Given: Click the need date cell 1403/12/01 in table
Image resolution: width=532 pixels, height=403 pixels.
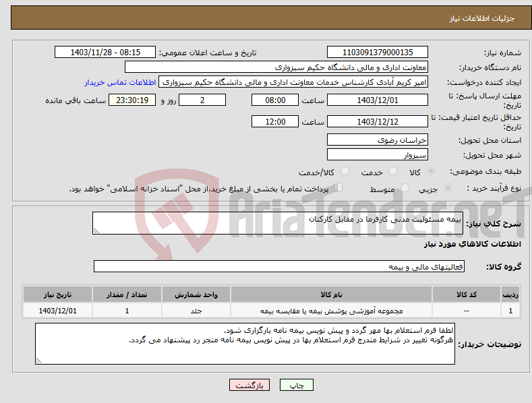Looking at the screenshot, I should coord(57,311).
